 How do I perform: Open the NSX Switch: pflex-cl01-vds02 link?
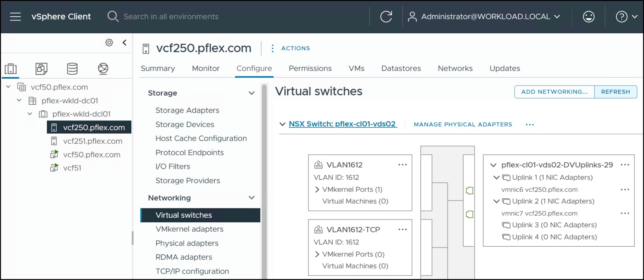click(x=343, y=124)
